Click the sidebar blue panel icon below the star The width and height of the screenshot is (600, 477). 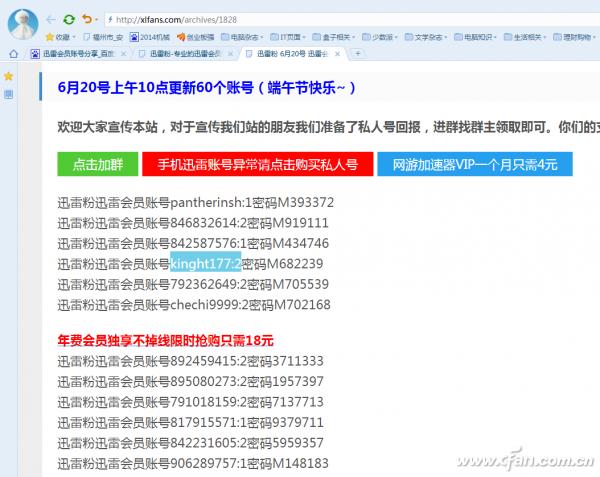(x=8, y=94)
